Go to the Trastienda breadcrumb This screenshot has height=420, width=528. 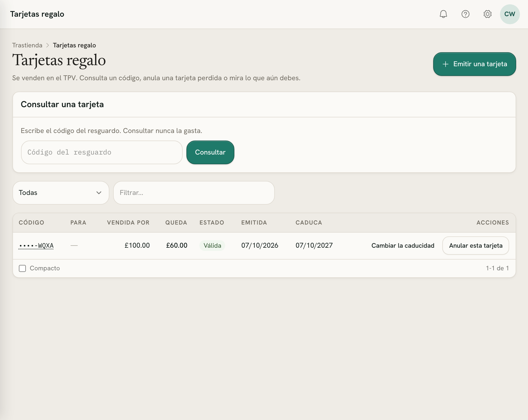(x=27, y=45)
